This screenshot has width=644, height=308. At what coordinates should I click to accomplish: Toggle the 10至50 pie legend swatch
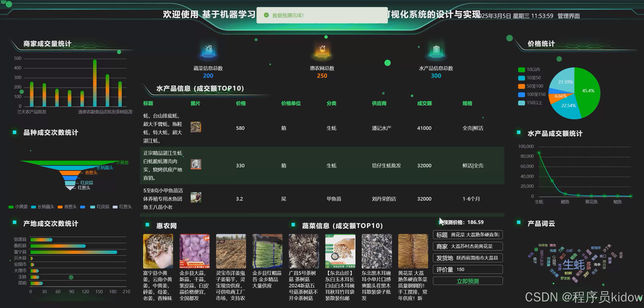point(521,78)
